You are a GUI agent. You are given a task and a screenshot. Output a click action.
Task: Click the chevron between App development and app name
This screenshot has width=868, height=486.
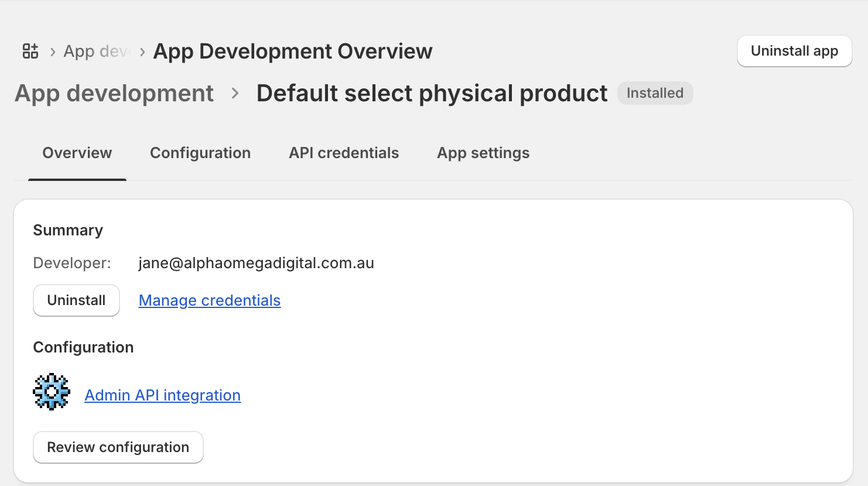[235, 93]
